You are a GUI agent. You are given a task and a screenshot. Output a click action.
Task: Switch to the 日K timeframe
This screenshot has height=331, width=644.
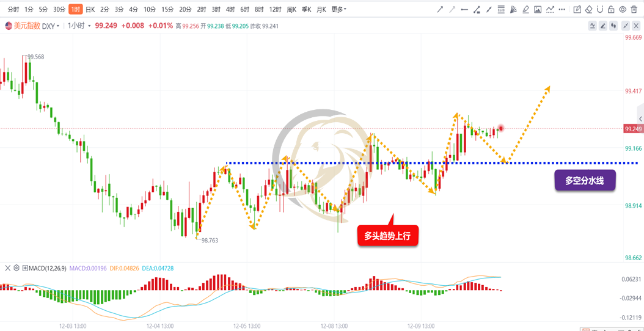(x=90, y=9)
